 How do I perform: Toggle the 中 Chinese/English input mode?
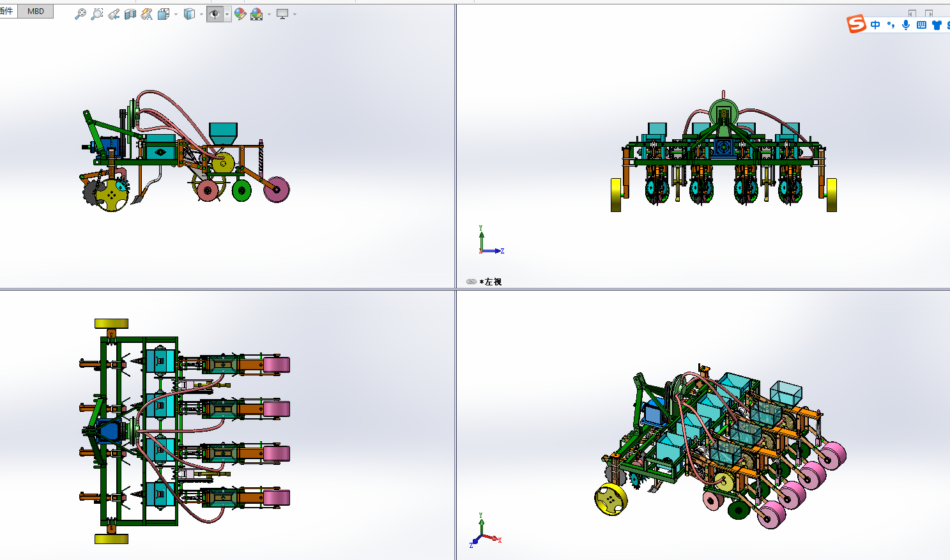(x=875, y=25)
